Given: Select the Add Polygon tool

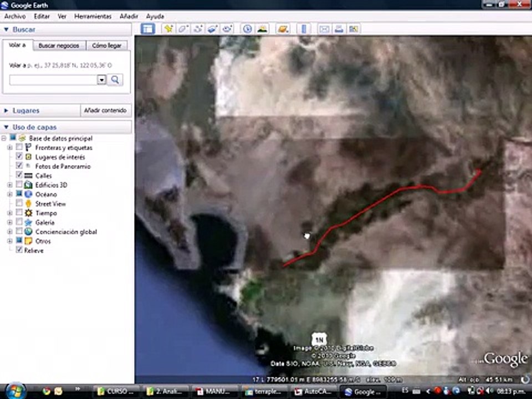Looking at the screenshot, I should pos(183,29).
